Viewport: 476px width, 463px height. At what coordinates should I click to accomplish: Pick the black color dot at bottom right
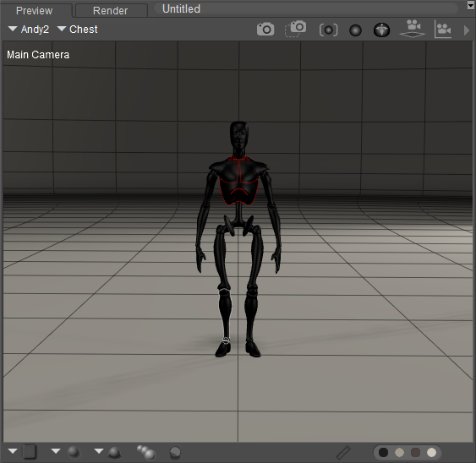(x=383, y=452)
